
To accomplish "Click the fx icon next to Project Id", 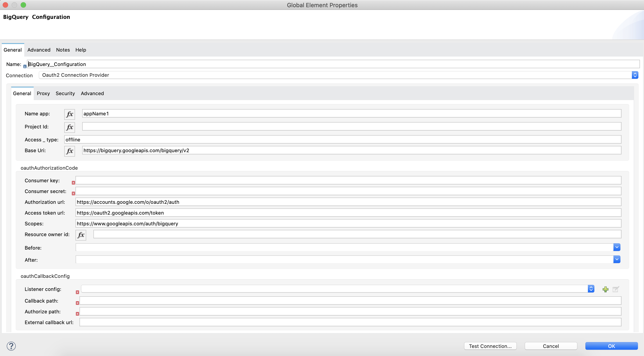I will [69, 127].
